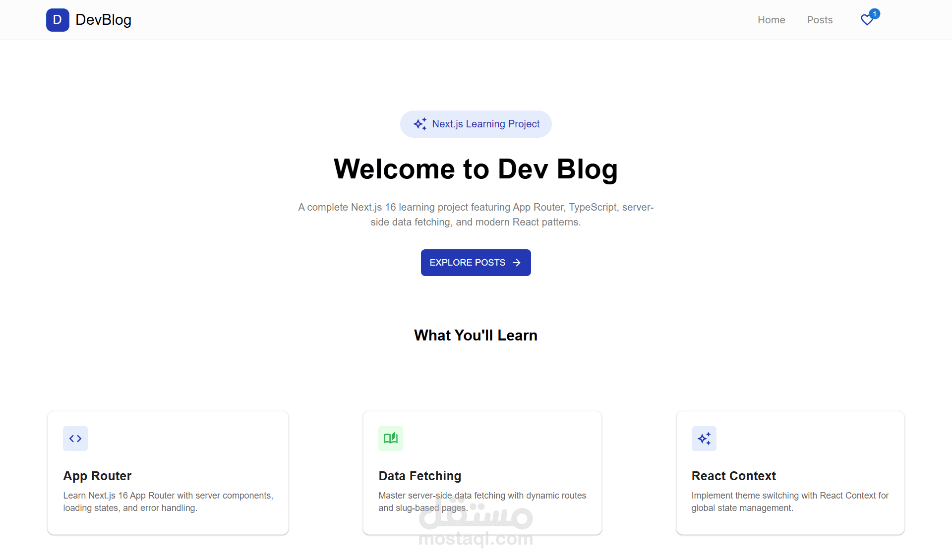Click the hero paragraph about Next.js 16
The width and height of the screenshot is (952, 560).
(476, 215)
